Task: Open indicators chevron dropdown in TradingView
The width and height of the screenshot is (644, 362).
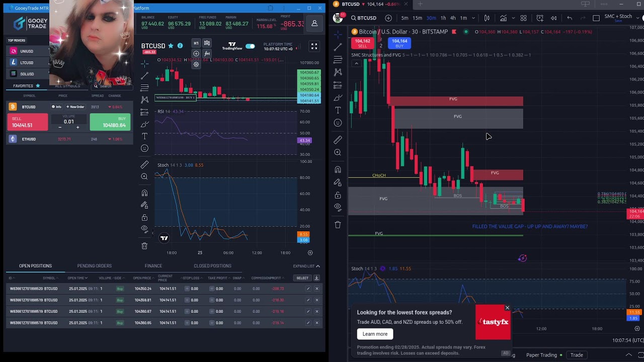Action: (512, 18)
